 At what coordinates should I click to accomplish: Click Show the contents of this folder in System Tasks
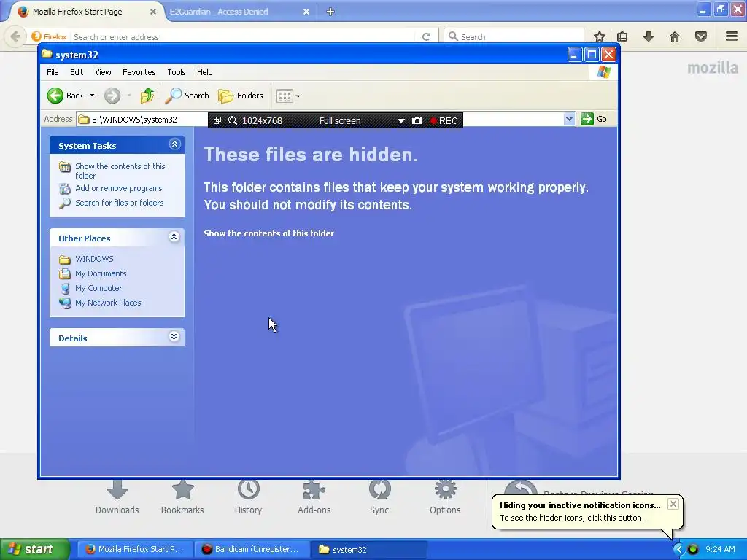(x=120, y=171)
